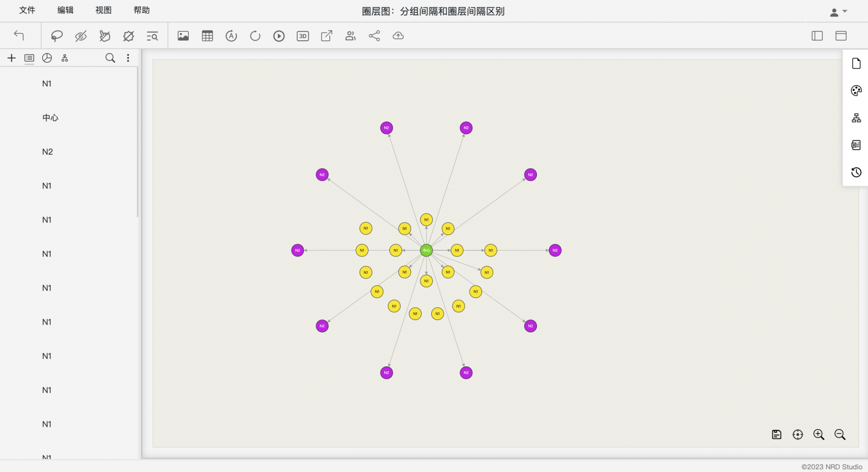Click the play animation button

tap(279, 36)
